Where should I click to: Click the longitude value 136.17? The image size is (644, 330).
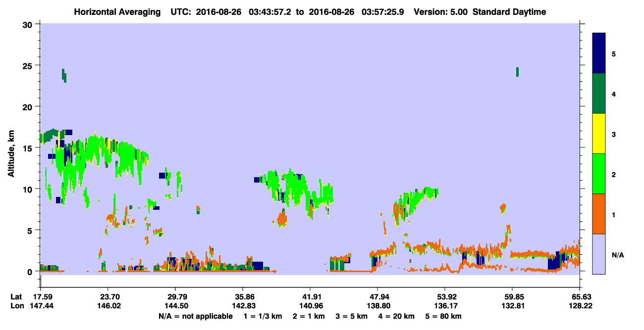[x=445, y=306]
